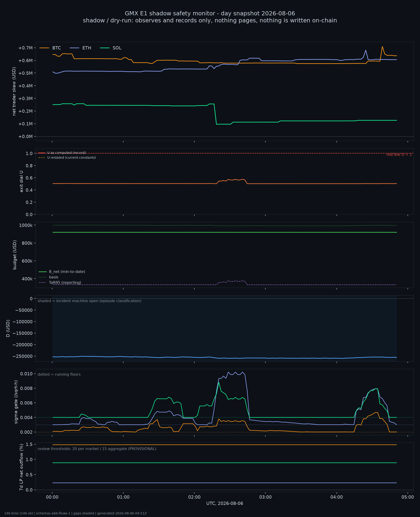The image size is (420, 517).
Task: Click the blue ETH legend line swatch
Action: (x=75, y=48)
